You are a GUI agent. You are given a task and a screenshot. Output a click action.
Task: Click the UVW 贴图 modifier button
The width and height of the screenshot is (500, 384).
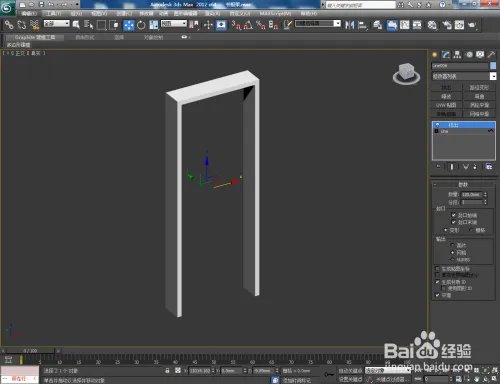coord(446,105)
